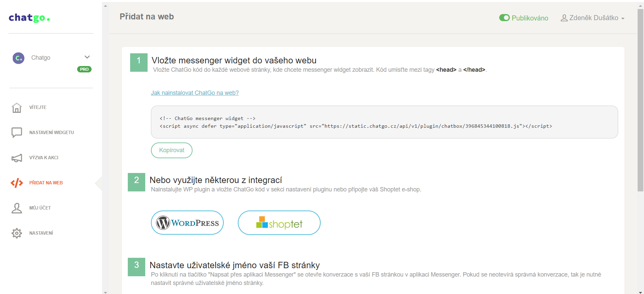This screenshot has width=644, height=294.
Task: Open the person icon for Můj účet
Action: (17, 208)
